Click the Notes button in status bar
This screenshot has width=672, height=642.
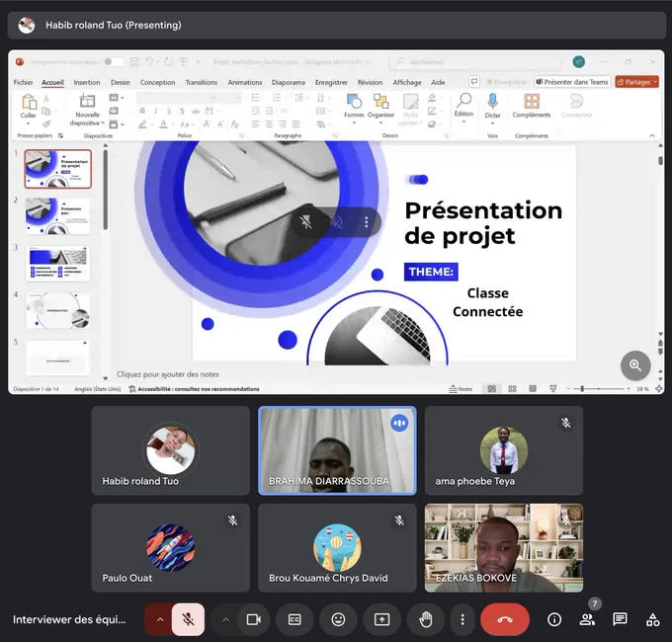point(461,389)
